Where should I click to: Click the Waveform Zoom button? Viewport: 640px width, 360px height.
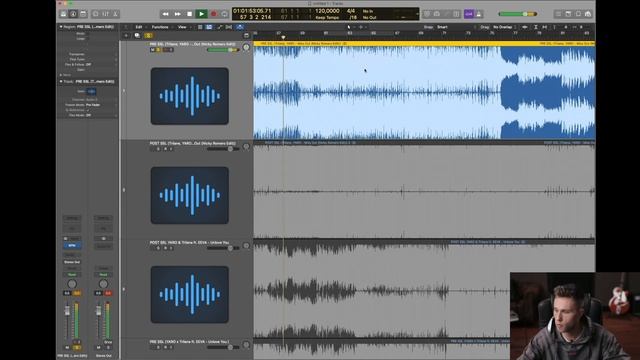pos(525,27)
